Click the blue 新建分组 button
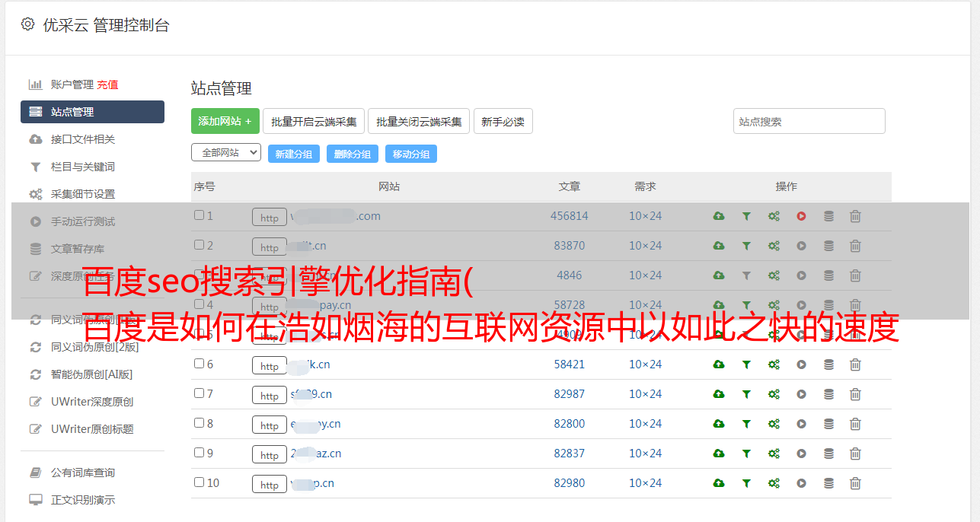This screenshot has height=522, width=980. tap(294, 154)
